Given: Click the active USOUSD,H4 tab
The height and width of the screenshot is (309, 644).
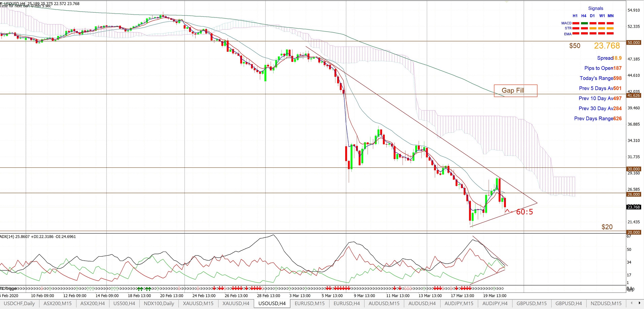Looking at the screenshot, I should point(272,303).
